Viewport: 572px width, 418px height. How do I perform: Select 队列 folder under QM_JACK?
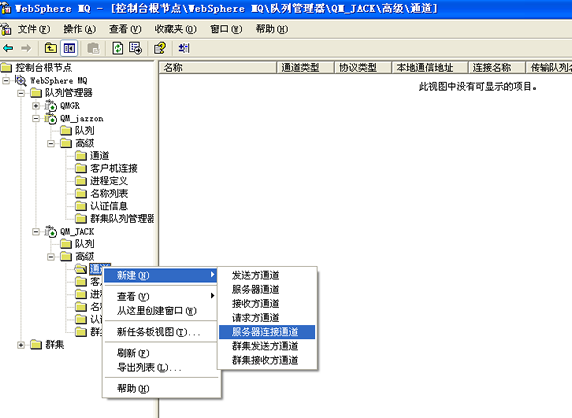77,243
